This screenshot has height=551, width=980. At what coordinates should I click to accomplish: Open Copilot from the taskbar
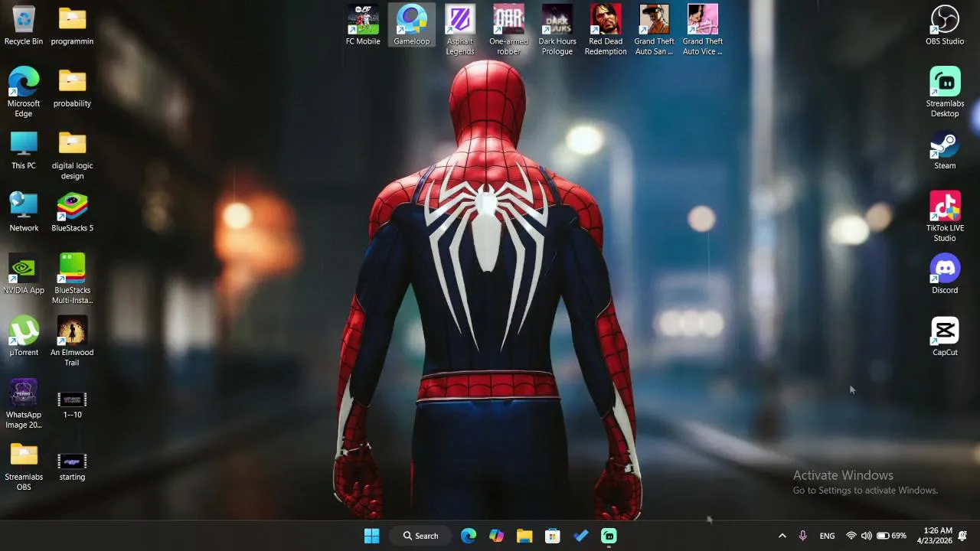pyautogui.click(x=497, y=536)
